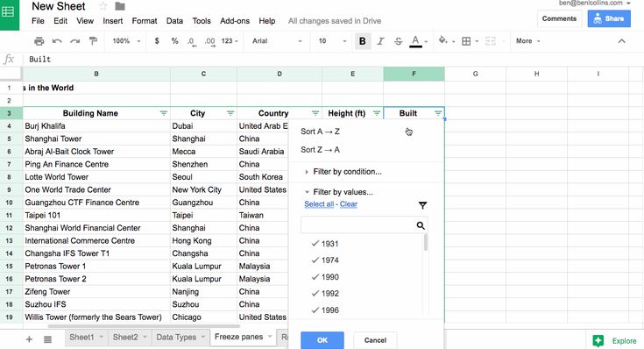Switch to the Data Types tab

[176, 338]
